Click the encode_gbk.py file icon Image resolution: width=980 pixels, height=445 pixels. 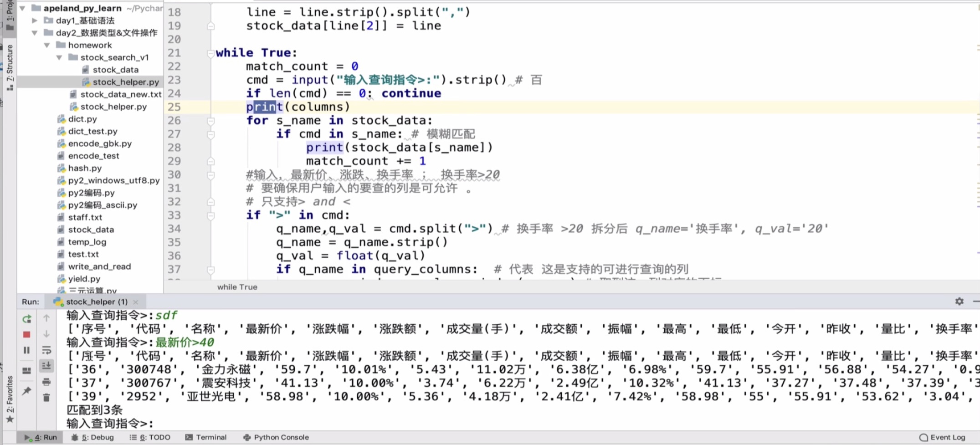click(x=62, y=143)
